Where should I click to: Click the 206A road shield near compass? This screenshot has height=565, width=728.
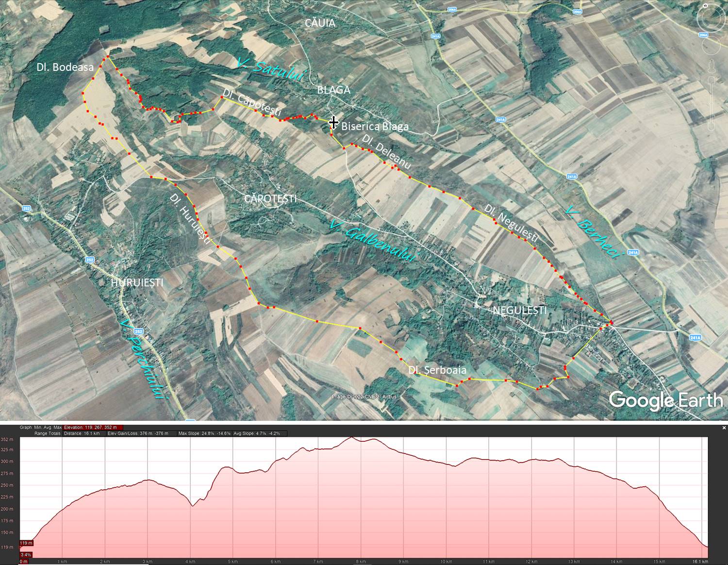tap(702, 35)
